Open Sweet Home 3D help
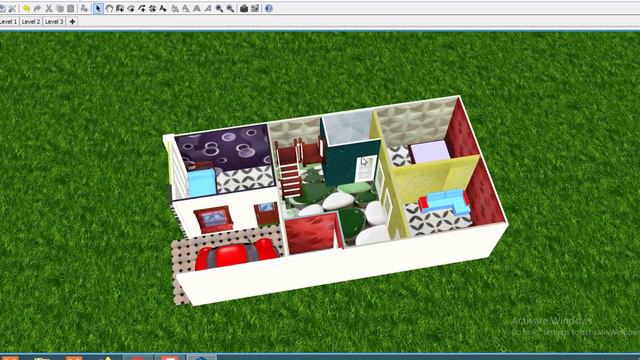The height and width of the screenshot is (360, 640). click(x=269, y=8)
